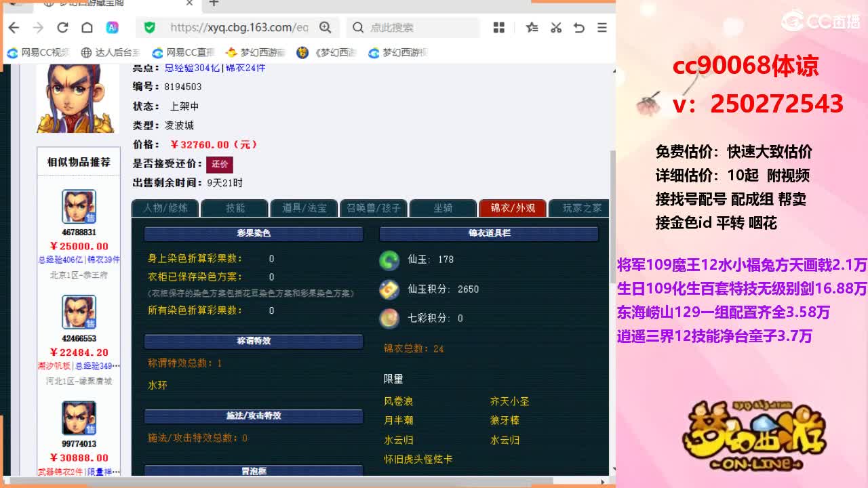Click the 仙玉积分 points icon

pos(389,289)
